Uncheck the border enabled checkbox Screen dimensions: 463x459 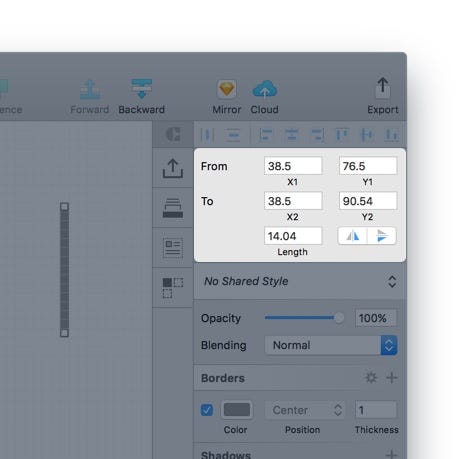point(207,410)
